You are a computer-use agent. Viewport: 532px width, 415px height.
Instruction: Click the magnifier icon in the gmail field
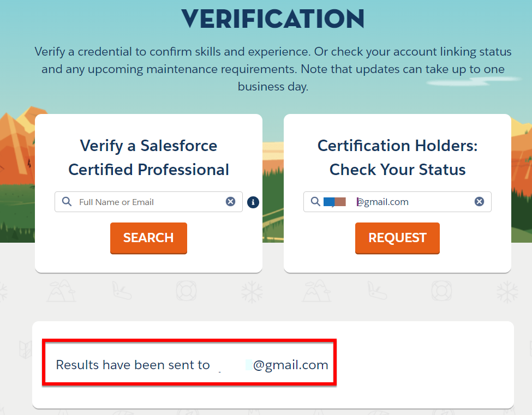click(315, 201)
